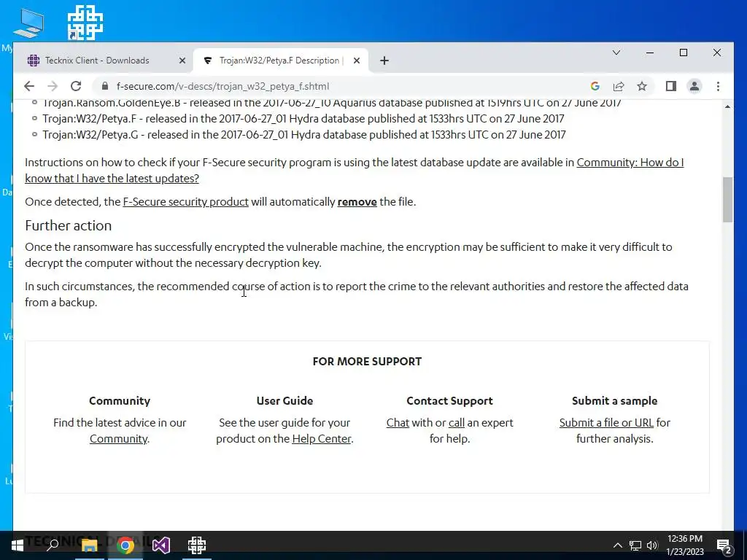Click the Tecknix desktop shortcut icon

pos(85,23)
